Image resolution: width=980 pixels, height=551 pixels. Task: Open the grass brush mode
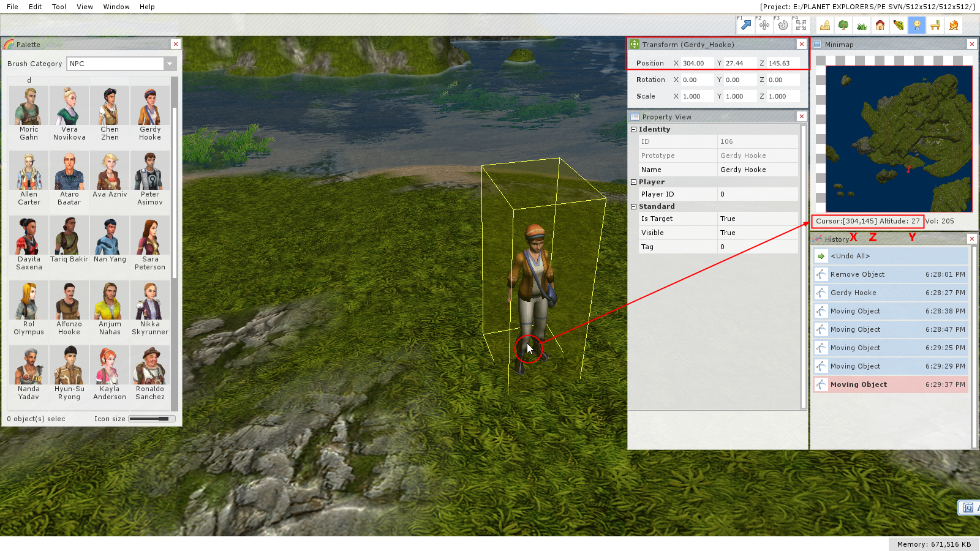pyautogui.click(x=862, y=25)
